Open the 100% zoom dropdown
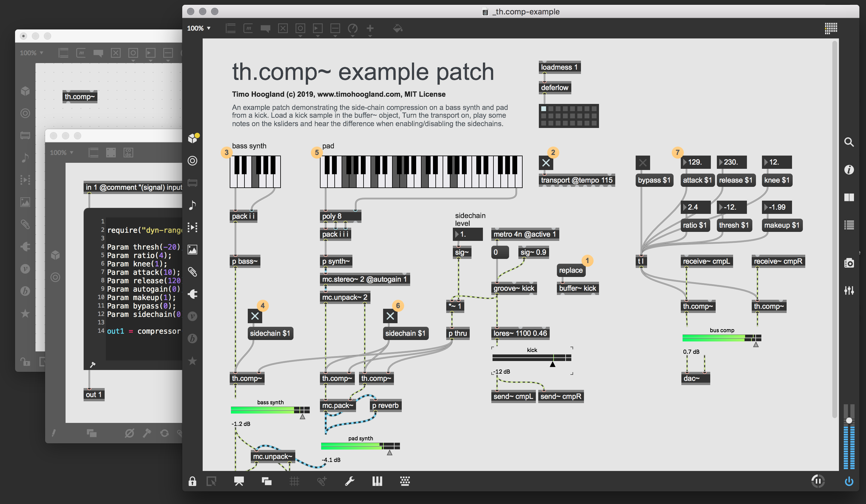This screenshot has width=866, height=504. 199,29
